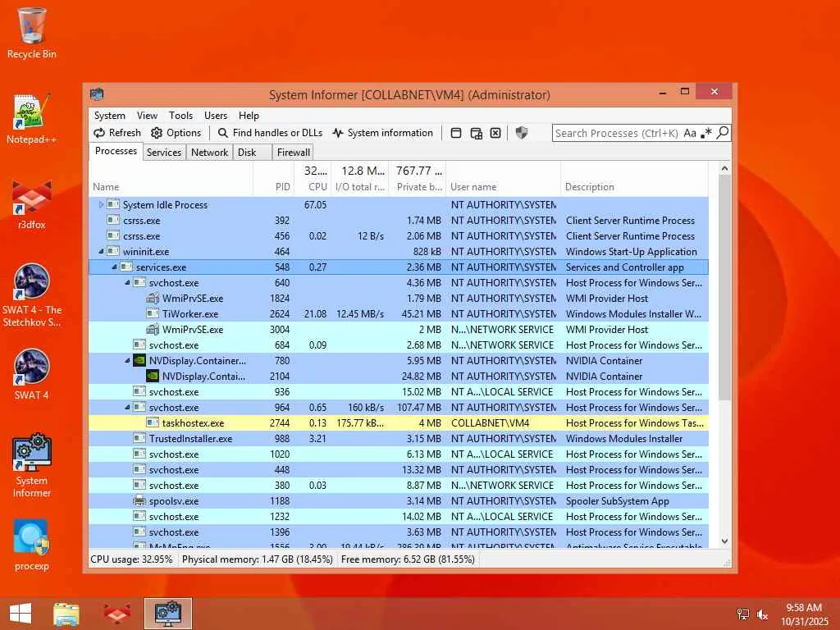Select the taskhostex.exe row

click(399, 422)
